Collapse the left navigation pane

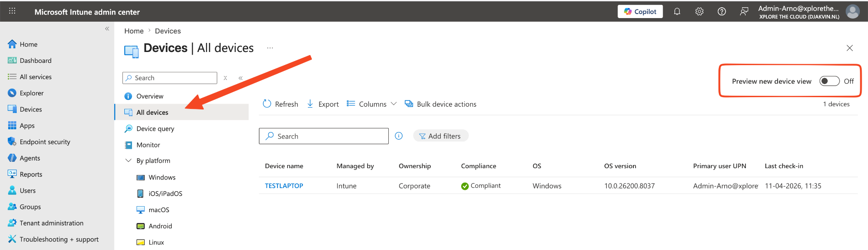pos(107,28)
